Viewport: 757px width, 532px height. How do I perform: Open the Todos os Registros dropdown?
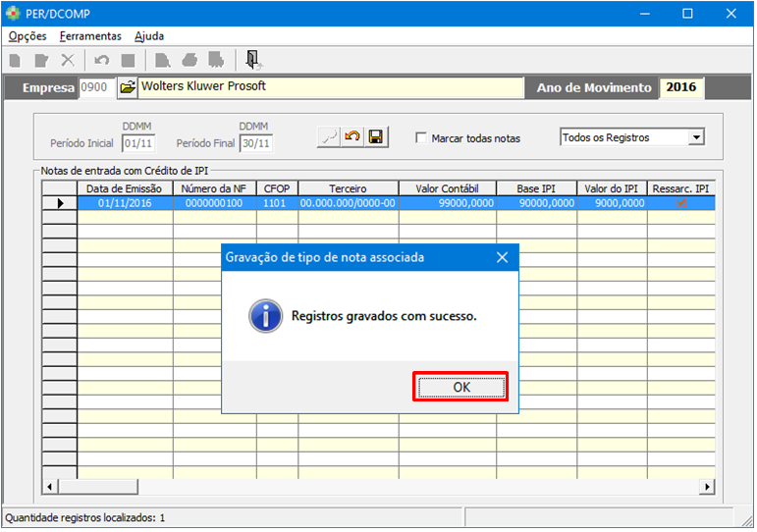click(696, 137)
